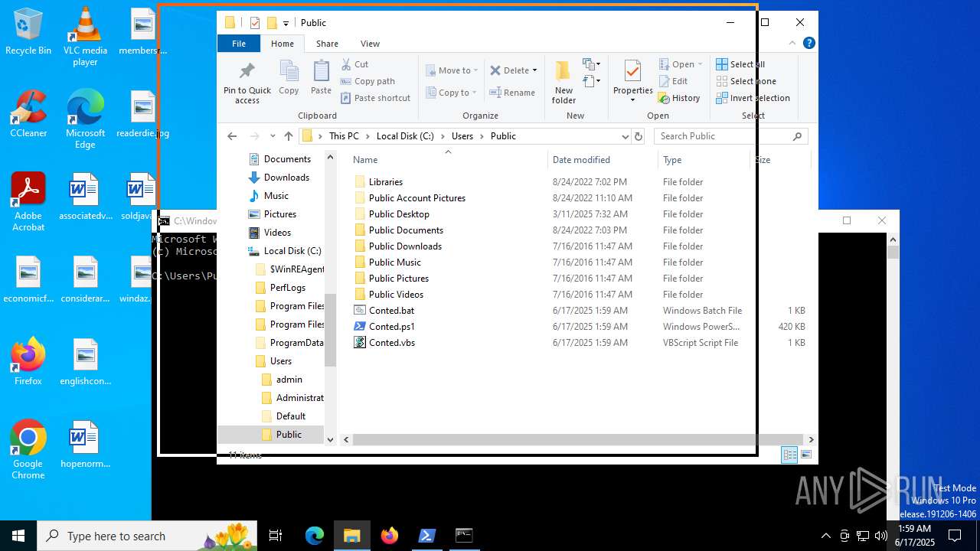Click Select none in ribbon
Image resolution: width=980 pixels, height=551 pixels.
click(x=746, y=81)
